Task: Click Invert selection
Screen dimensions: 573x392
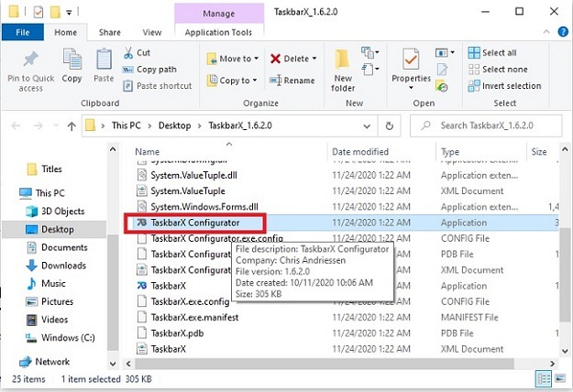Action: click(x=504, y=86)
